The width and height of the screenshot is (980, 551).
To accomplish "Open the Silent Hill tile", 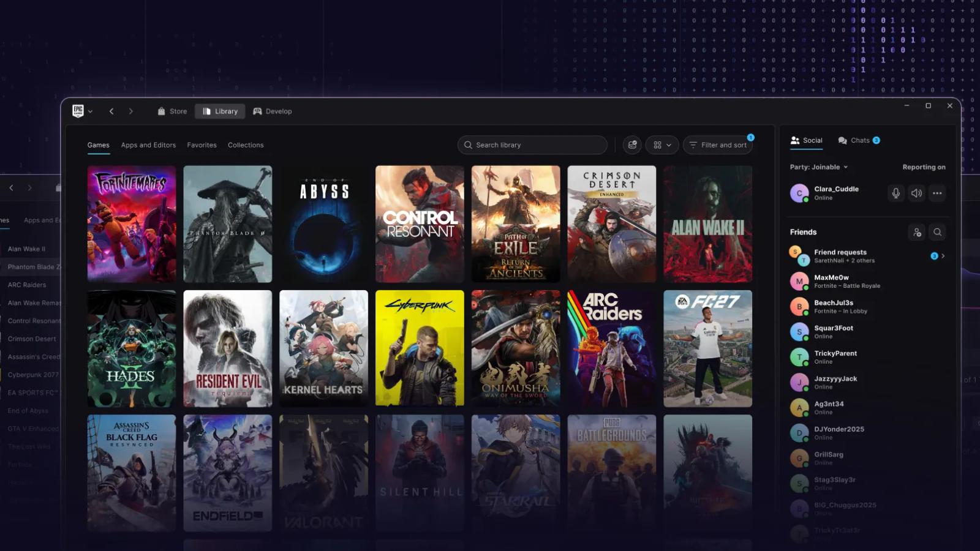I will [420, 473].
